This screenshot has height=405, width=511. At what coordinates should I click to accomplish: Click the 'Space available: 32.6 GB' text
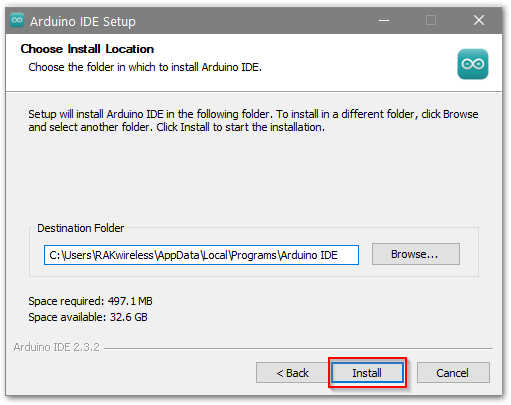(x=88, y=317)
